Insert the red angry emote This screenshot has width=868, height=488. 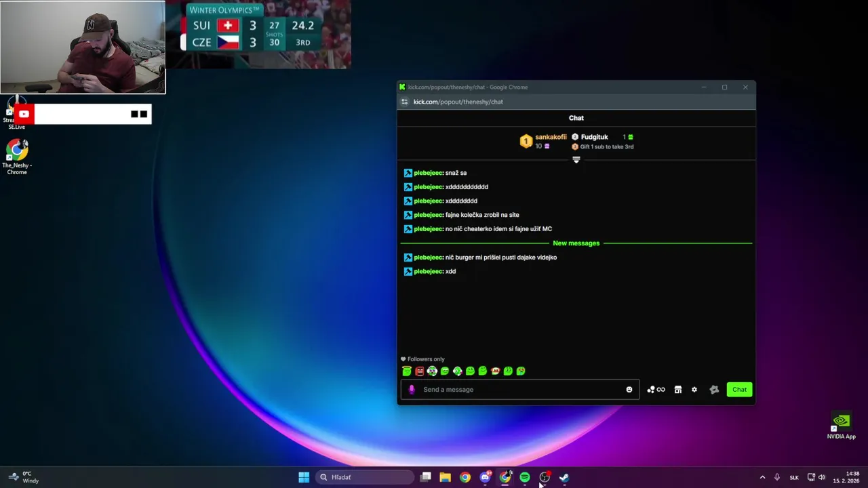click(x=419, y=371)
